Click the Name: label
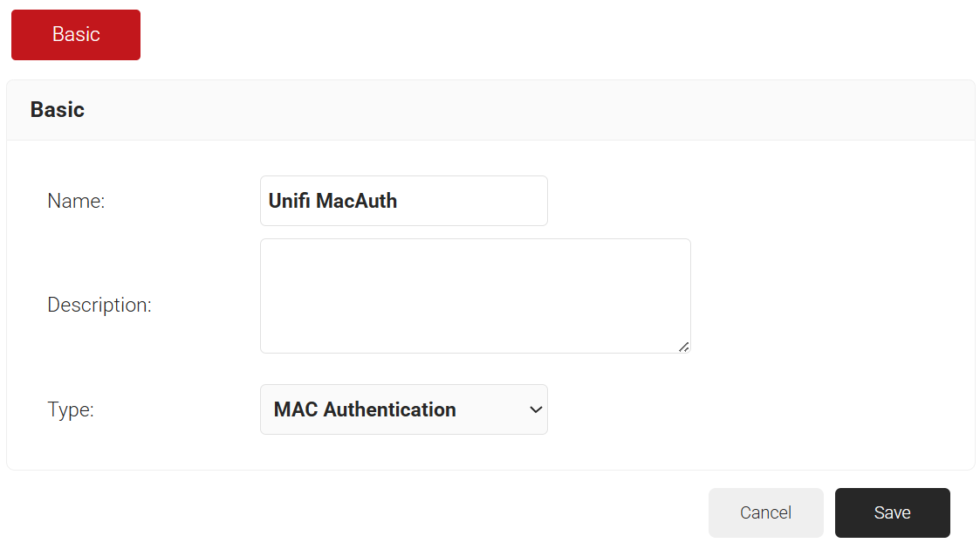980x550 pixels. pos(76,201)
